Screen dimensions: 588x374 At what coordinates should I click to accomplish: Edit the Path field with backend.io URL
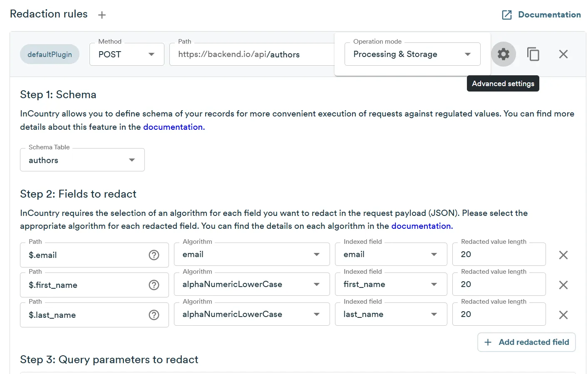coord(252,54)
